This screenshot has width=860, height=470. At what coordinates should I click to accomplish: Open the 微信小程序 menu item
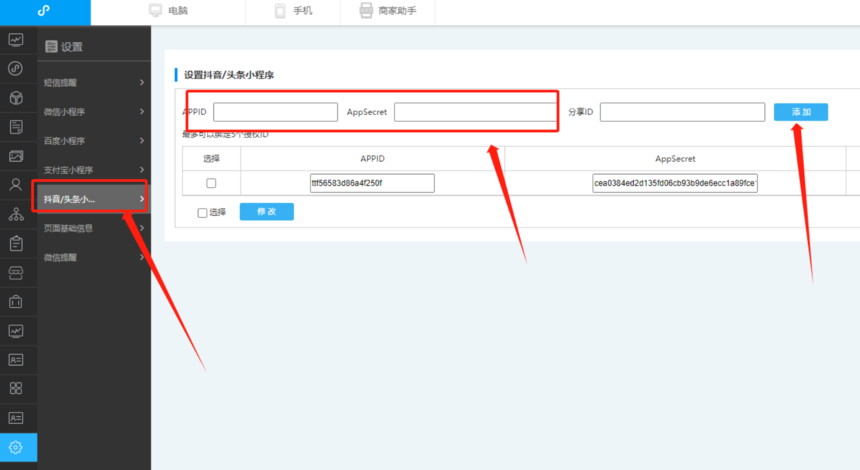pos(65,112)
